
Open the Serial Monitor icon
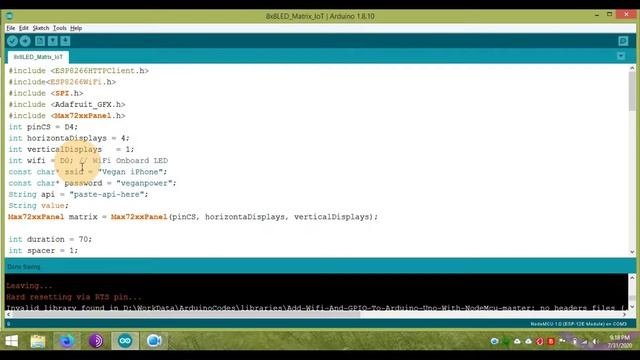click(623, 41)
